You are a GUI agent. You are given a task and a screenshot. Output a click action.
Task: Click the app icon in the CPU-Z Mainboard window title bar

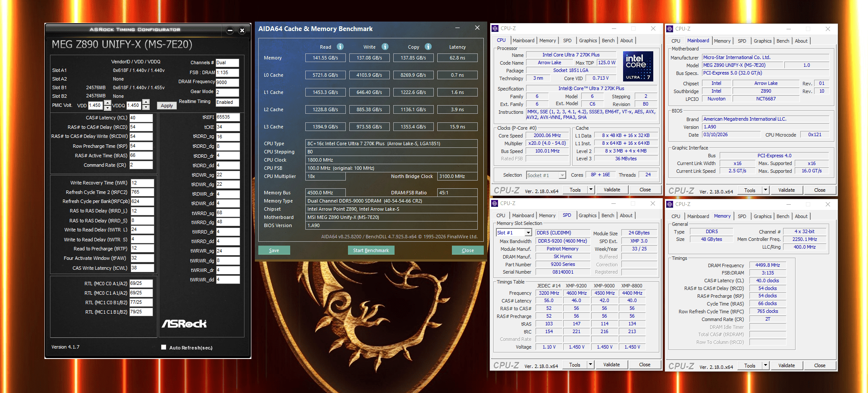[x=670, y=29]
